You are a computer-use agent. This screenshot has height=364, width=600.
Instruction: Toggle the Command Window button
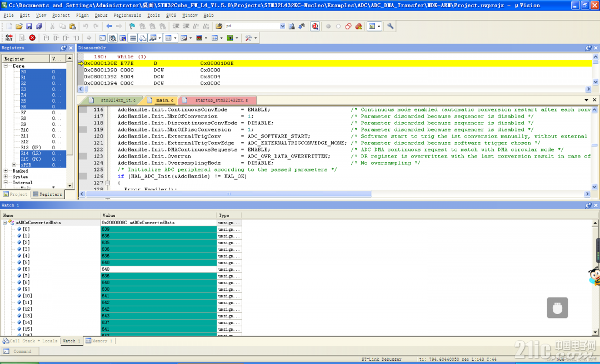click(103, 38)
